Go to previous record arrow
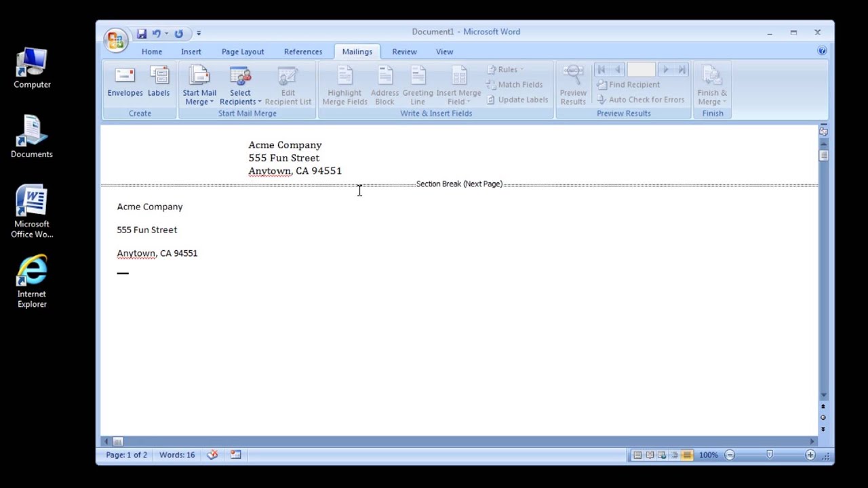 click(x=617, y=69)
